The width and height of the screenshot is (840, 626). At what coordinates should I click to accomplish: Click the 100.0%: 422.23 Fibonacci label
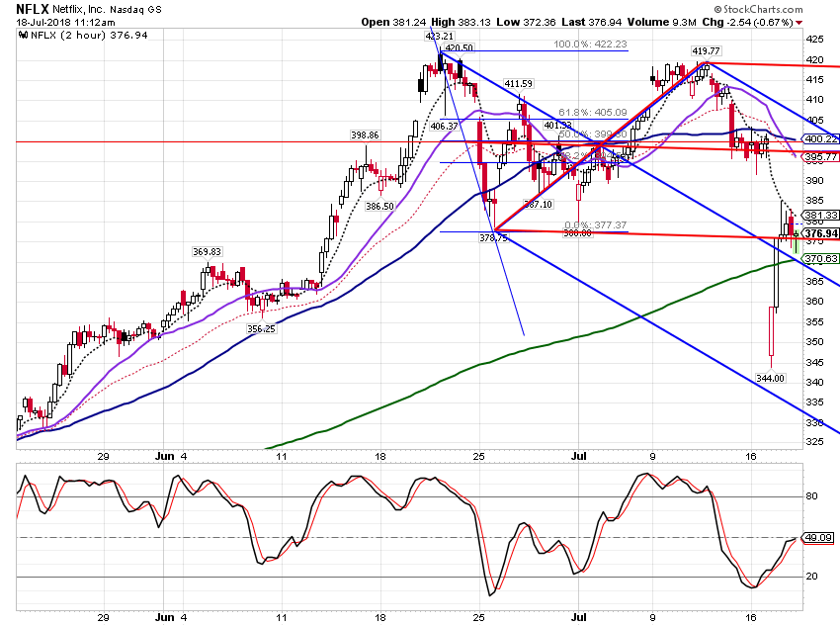coord(590,44)
